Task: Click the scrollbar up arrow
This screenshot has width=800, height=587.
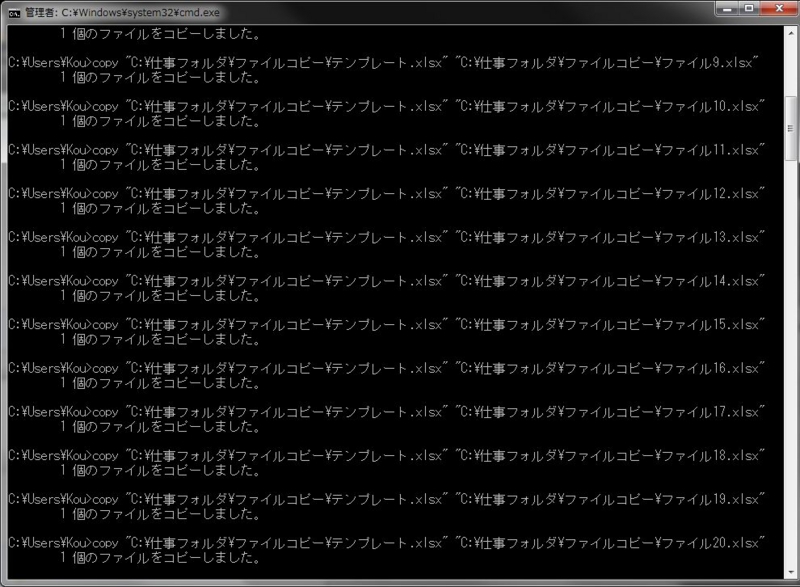Action: 791,33
